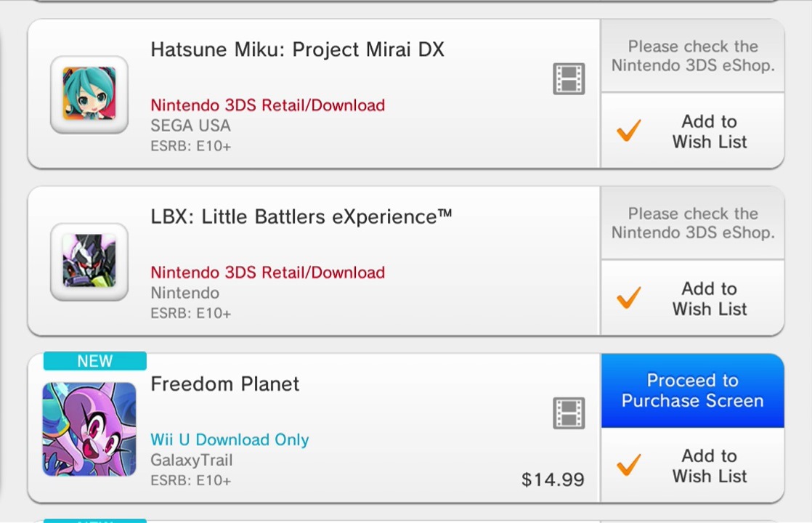Open Freedom Planet game thumbnail
This screenshot has height=523, width=812.
coord(89,429)
